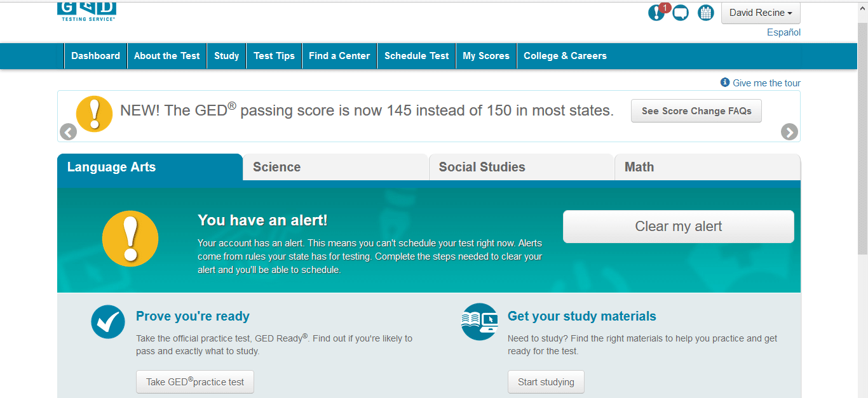
Task: Switch to the Social Studies tab
Action: point(522,167)
